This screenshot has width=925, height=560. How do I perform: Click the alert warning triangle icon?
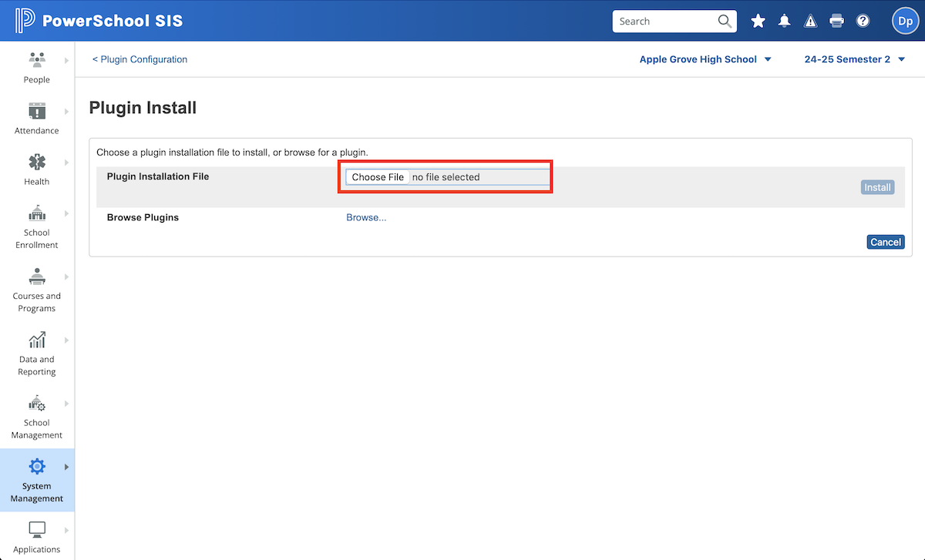point(810,22)
